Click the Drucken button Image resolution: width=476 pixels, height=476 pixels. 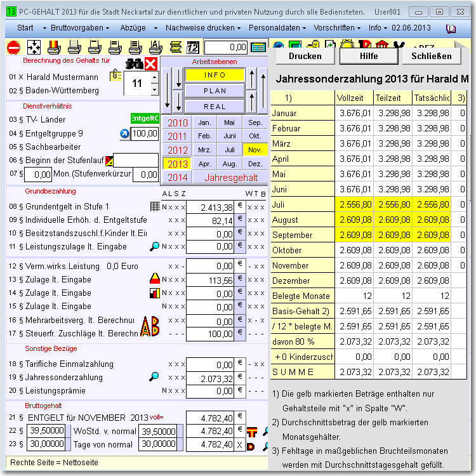[x=305, y=56]
